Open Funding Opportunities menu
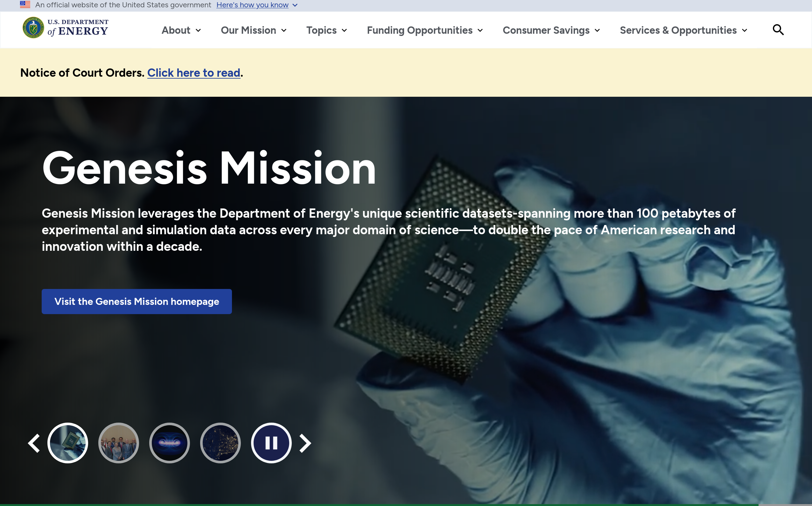 click(424, 31)
